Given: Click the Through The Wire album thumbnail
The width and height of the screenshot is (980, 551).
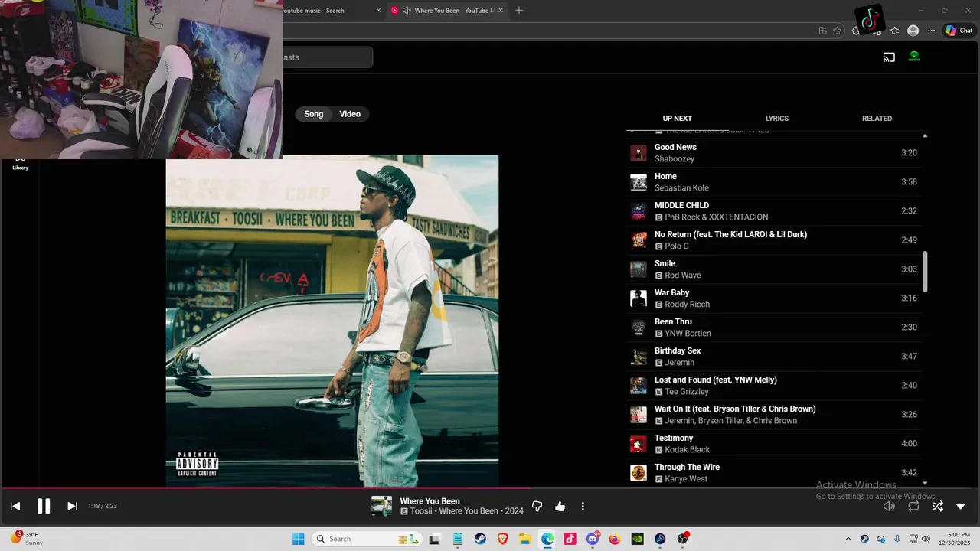Looking at the screenshot, I should click(639, 473).
